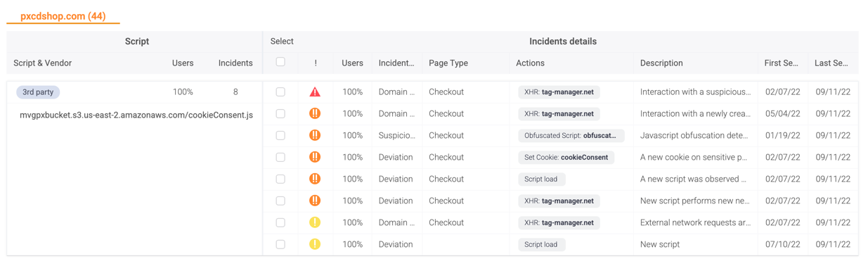Sort by the Incidents column header
The image size is (868, 266).
(235, 63)
